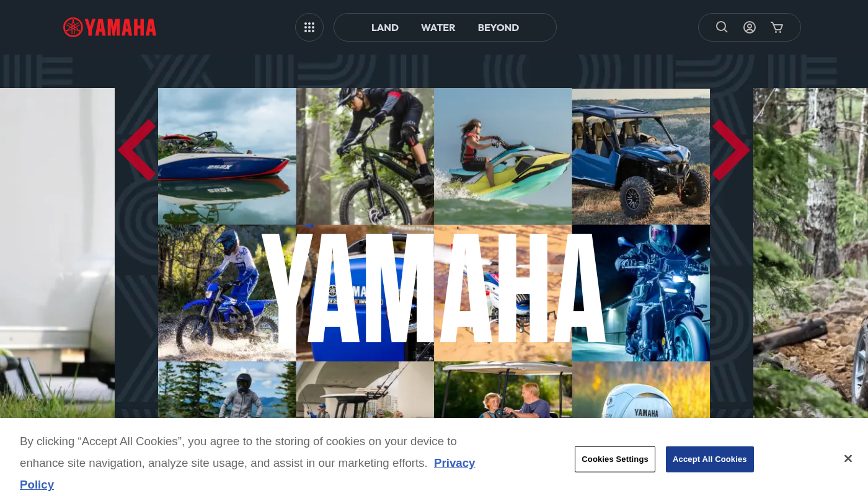Select the 252X boat image tile
The width and height of the screenshot is (868, 496).
[227, 156]
